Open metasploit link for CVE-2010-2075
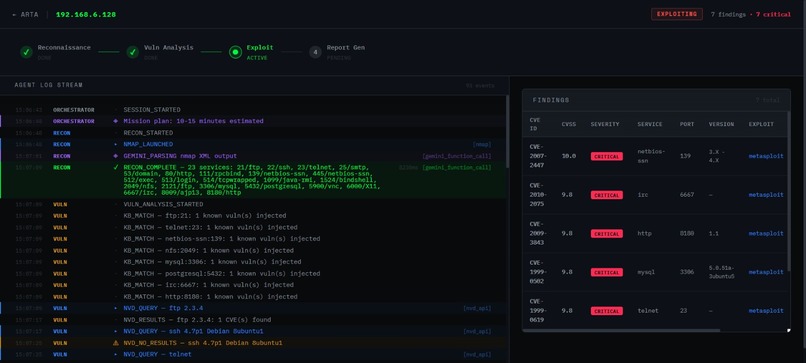The width and height of the screenshot is (806, 363). tap(766, 195)
